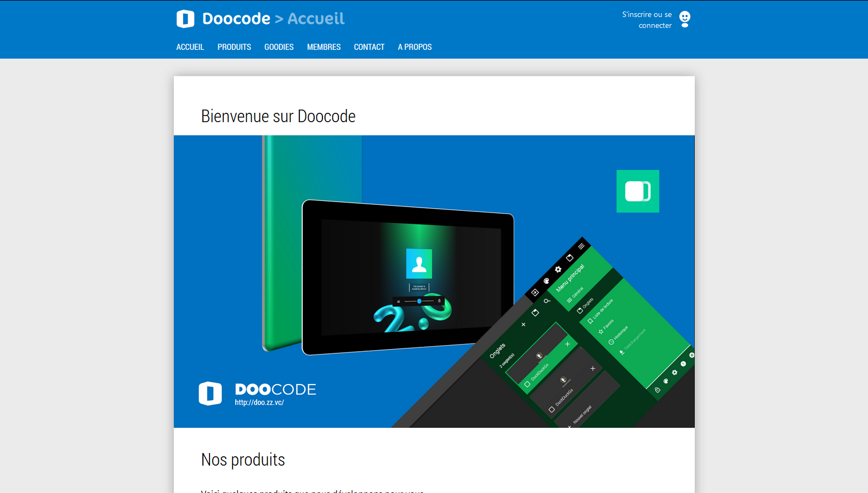Screen dimensions: 868x493
Task: Go to ACCUEIL menu item
Action: (x=190, y=47)
